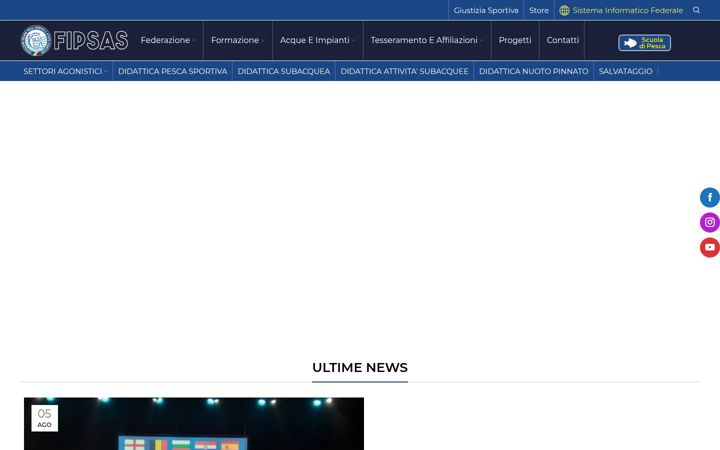Open the Instagram social icon
The height and width of the screenshot is (450, 720).
point(709,222)
